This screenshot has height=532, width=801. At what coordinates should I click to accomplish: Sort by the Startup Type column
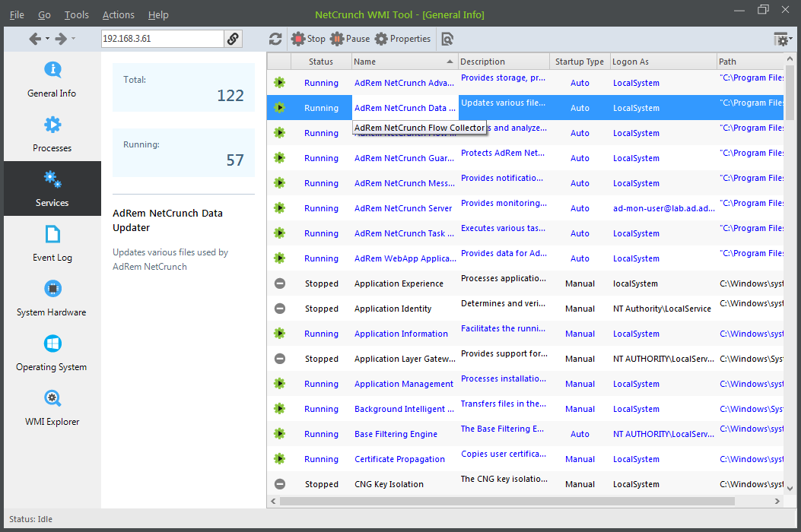coord(580,62)
